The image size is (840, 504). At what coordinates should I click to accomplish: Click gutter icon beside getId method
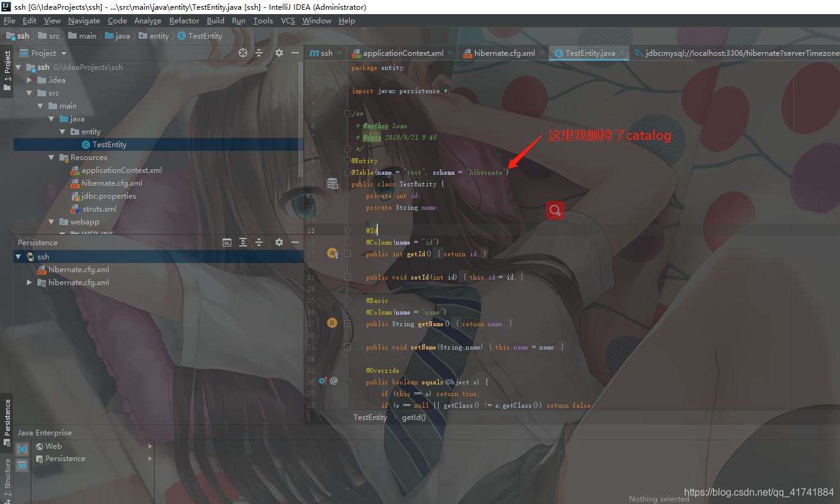pyautogui.click(x=333, y=253)
